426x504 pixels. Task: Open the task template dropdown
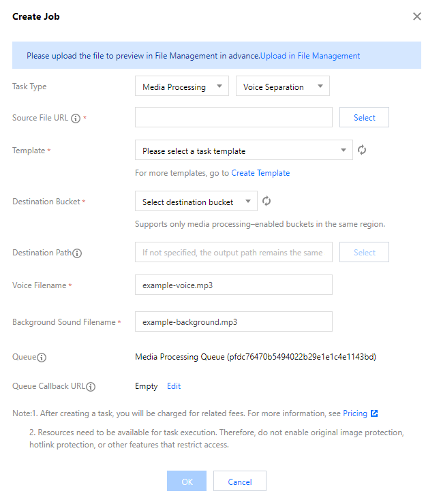tap(243, 151)
